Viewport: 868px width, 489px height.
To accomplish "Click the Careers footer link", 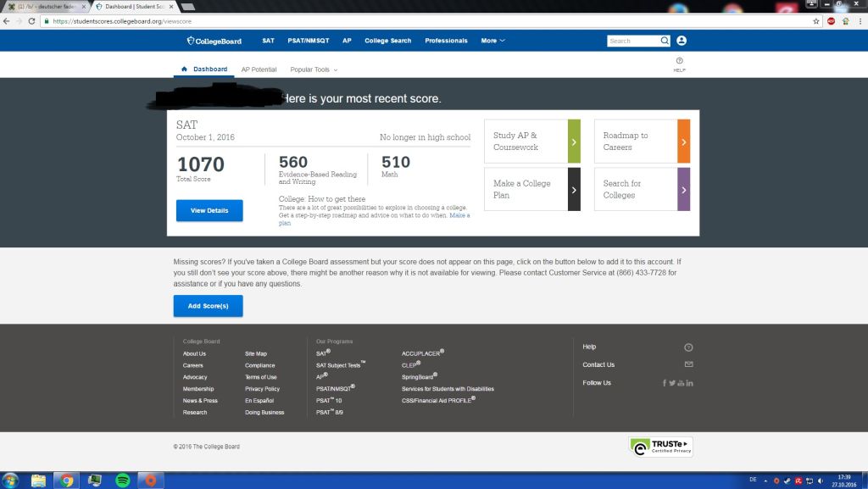I will point(193,365).
